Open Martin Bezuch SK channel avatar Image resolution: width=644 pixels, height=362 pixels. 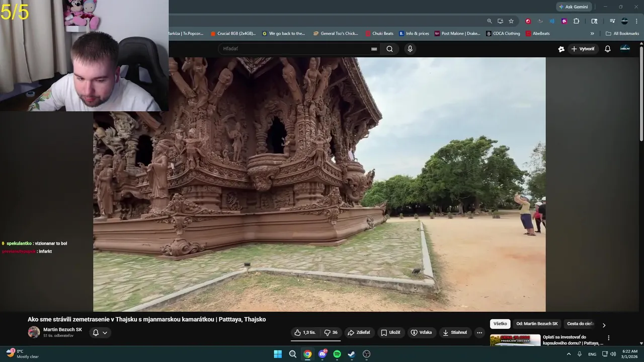click(x=34, y=332)
